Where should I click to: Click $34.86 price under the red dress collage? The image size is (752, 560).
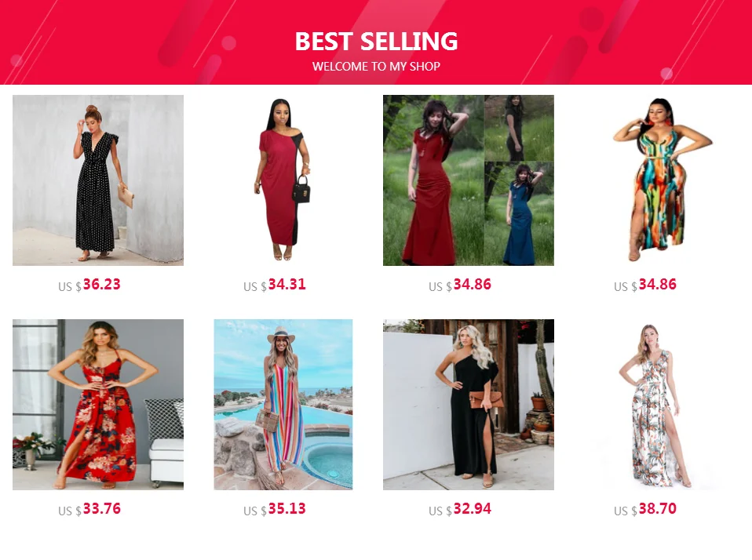460,285
